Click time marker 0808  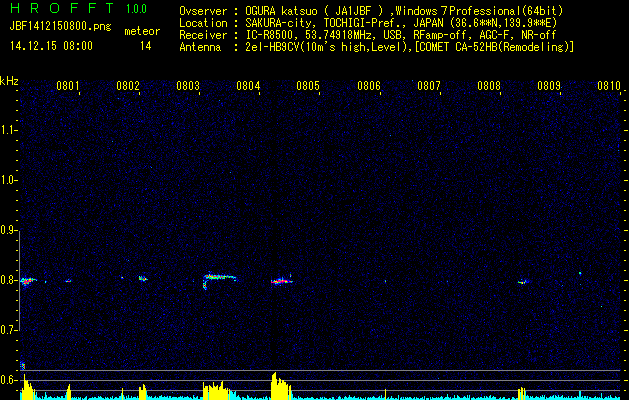point(489,86)
